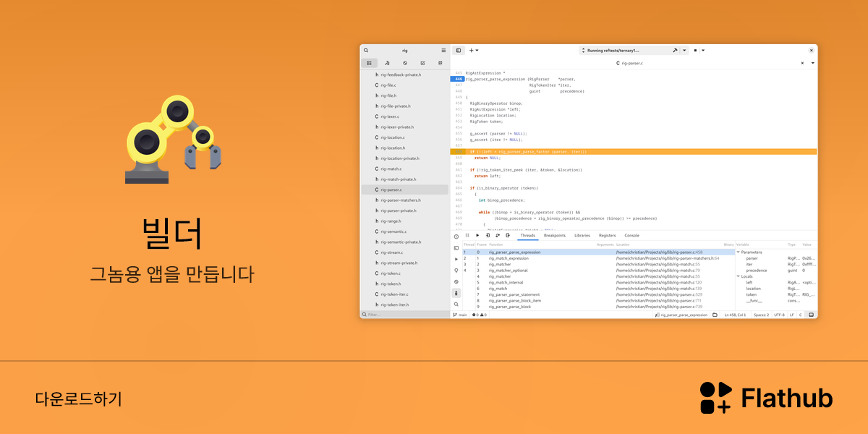Click the highlighted line 458 in editor
The height and width of the screenshot is (434, 868).
634,152
